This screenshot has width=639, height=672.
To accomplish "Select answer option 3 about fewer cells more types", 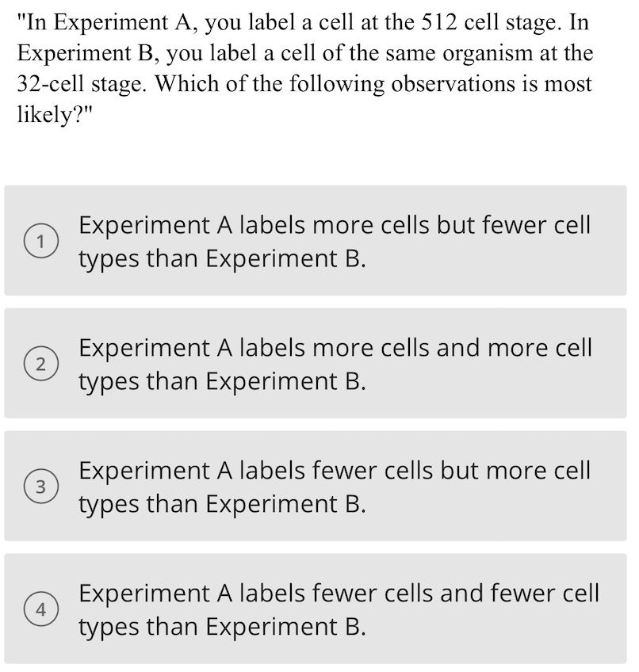I will coord(317,487).
